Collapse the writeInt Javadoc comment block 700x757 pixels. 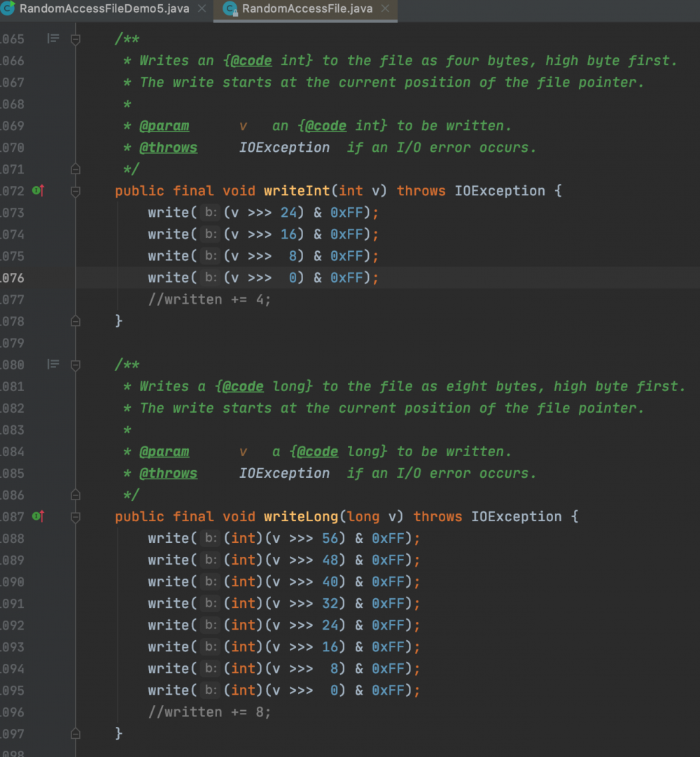click(76, 39)
